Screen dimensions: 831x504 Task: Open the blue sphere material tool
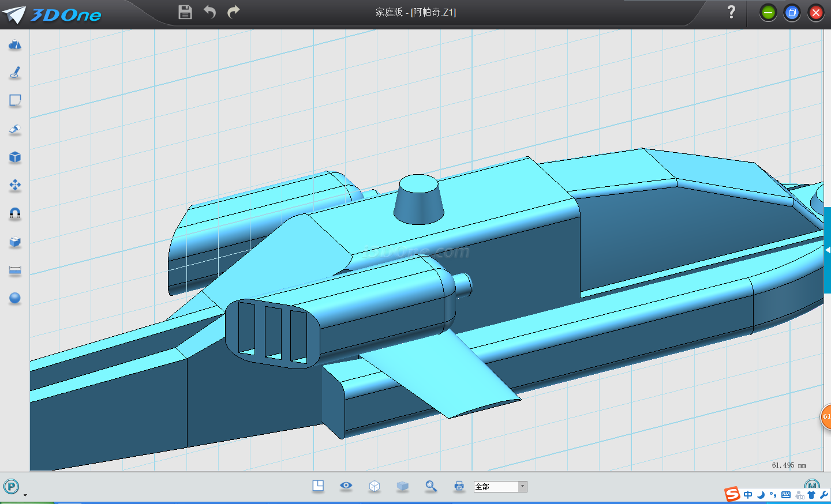coord(15,298)
